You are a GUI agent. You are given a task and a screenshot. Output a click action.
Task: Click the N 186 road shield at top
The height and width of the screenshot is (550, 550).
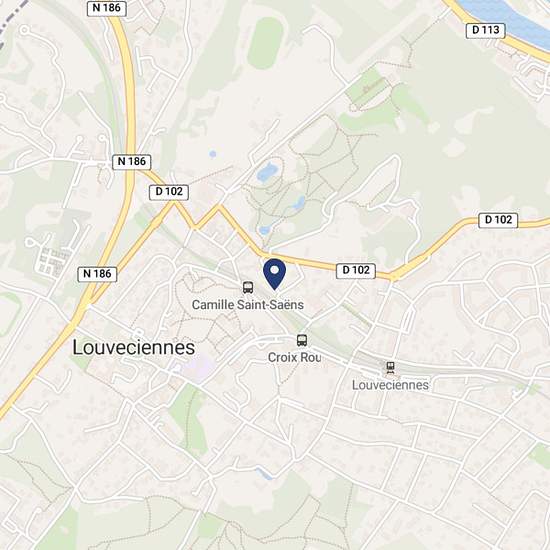click(107, 8)
